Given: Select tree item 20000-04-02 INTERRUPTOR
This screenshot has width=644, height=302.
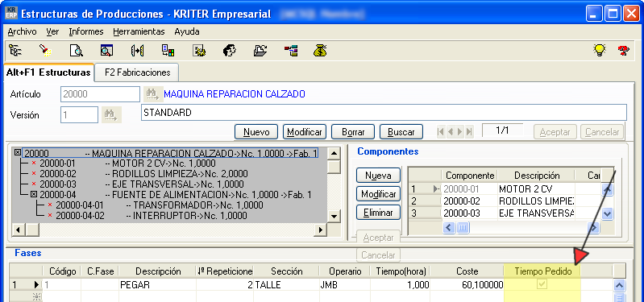Looking at the screenshot, I should tap(152, 215).
